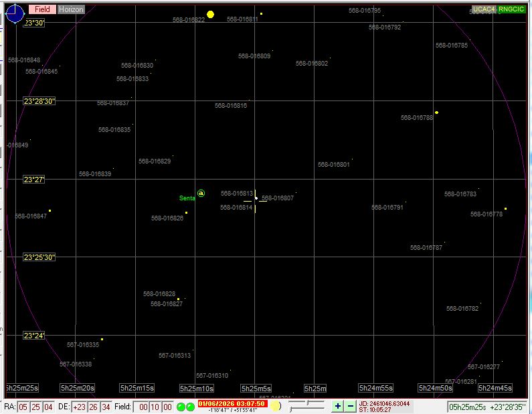This screenshot has height=414, width=532.
Task: Click the DE degrees input field
Action: point(80,407)
